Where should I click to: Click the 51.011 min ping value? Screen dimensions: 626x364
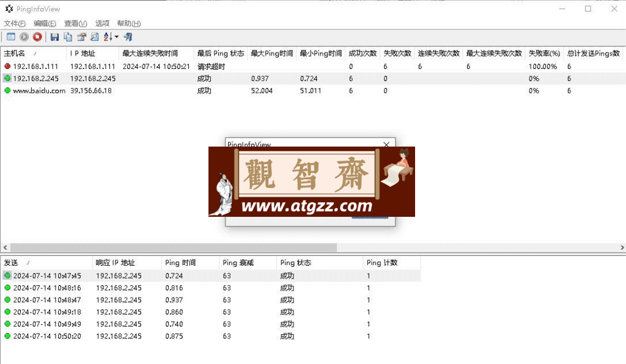(x=311, y=90)
